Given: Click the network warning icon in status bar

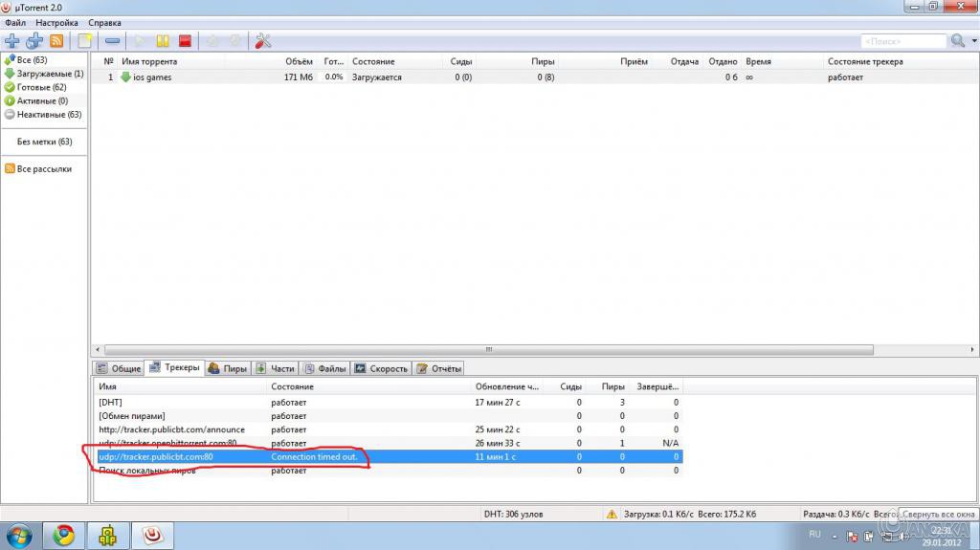Looking at the screenshot, I should pyautogui.click(x=612, y=514).
